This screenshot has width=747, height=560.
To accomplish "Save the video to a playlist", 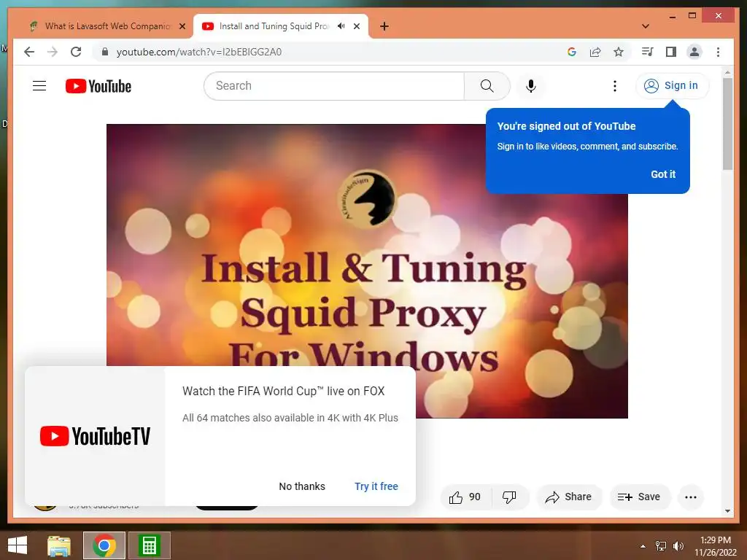I will point(639,497).
